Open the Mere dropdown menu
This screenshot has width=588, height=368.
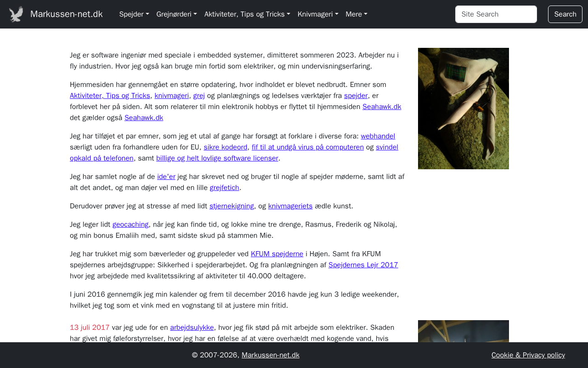[356, 14]
